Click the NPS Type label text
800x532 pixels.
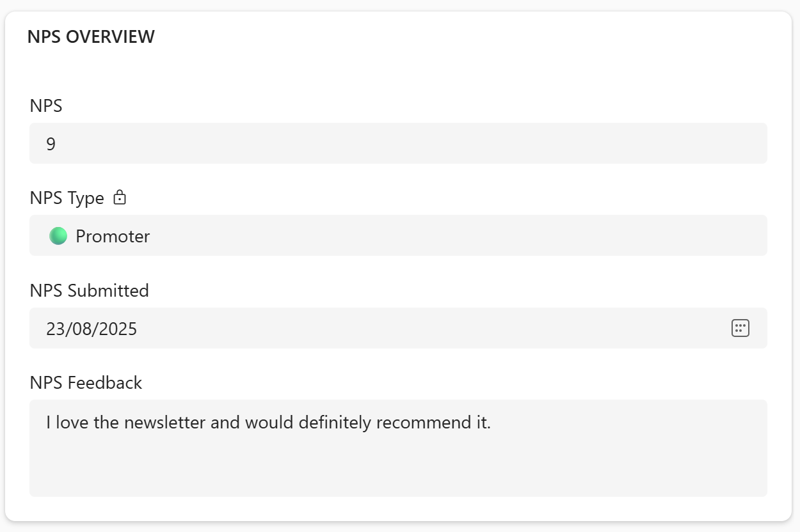(67, 198)
